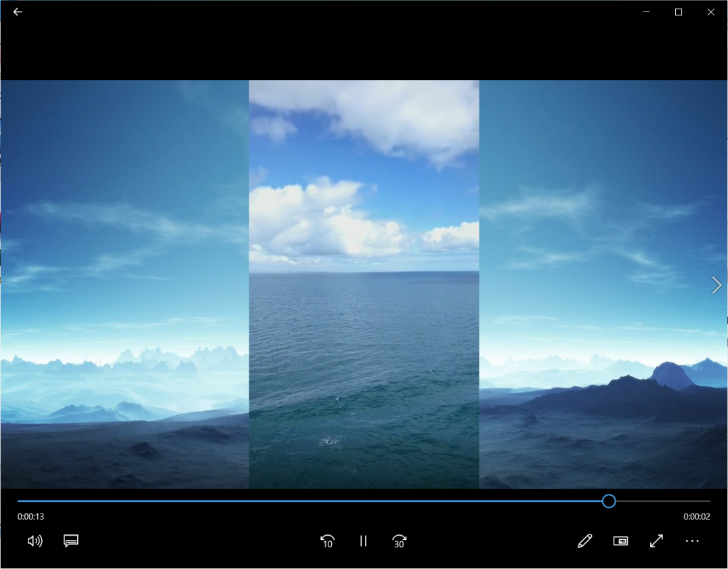Open the three-dot more options menu

691,541
